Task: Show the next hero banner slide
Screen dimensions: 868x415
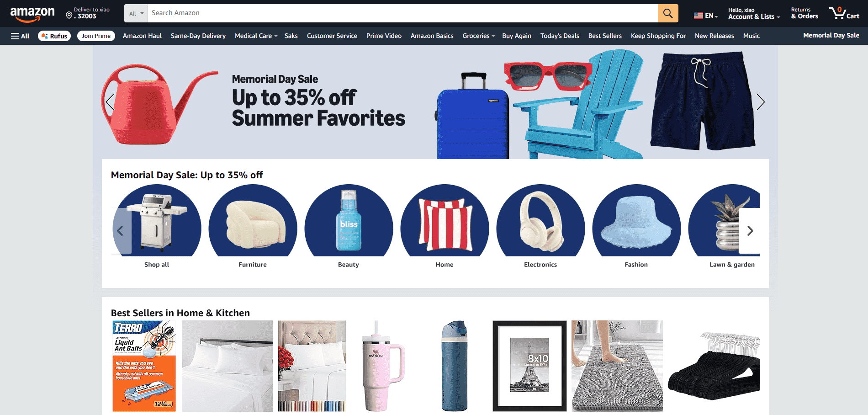Action: [x=760, y=102]
